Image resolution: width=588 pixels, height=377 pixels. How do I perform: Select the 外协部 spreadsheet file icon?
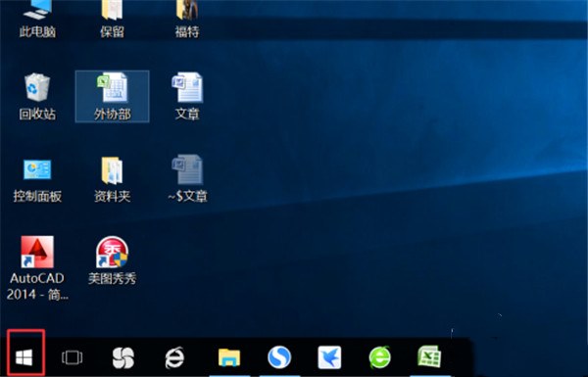pyautogui.click(x=112, y=88)
